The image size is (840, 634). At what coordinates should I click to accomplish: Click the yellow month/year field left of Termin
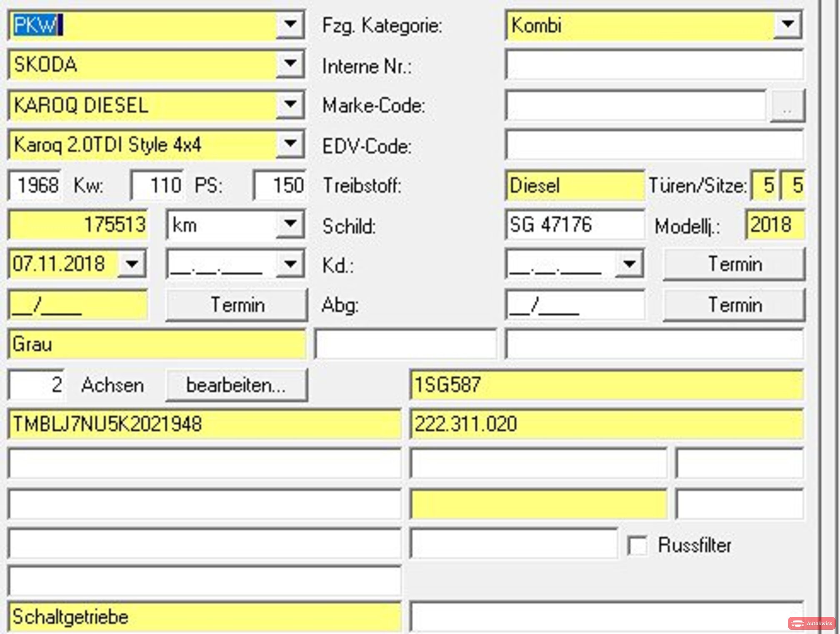coord(78,305)
